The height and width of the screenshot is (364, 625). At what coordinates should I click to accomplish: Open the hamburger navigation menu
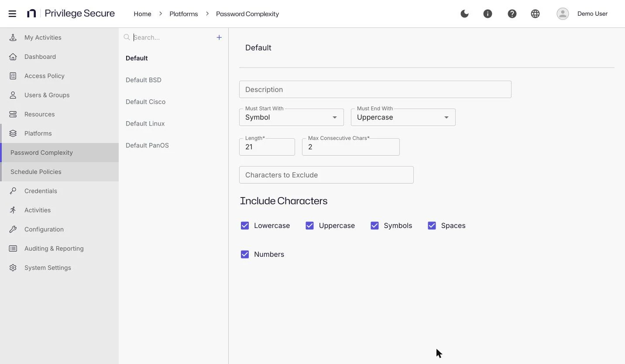click(x=12, y=14)
